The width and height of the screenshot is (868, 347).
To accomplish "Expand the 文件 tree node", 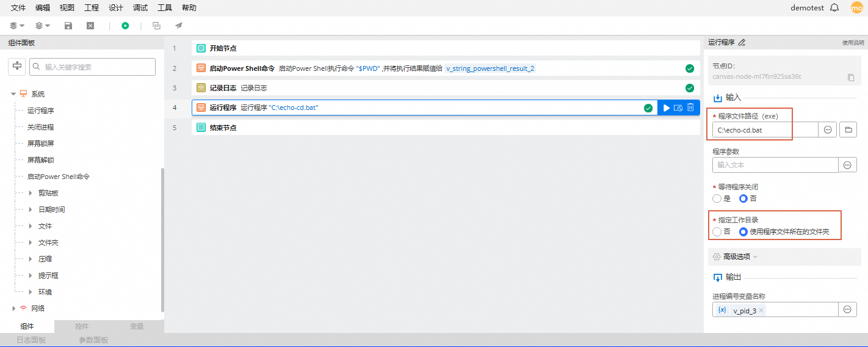I will click(31, 226).
